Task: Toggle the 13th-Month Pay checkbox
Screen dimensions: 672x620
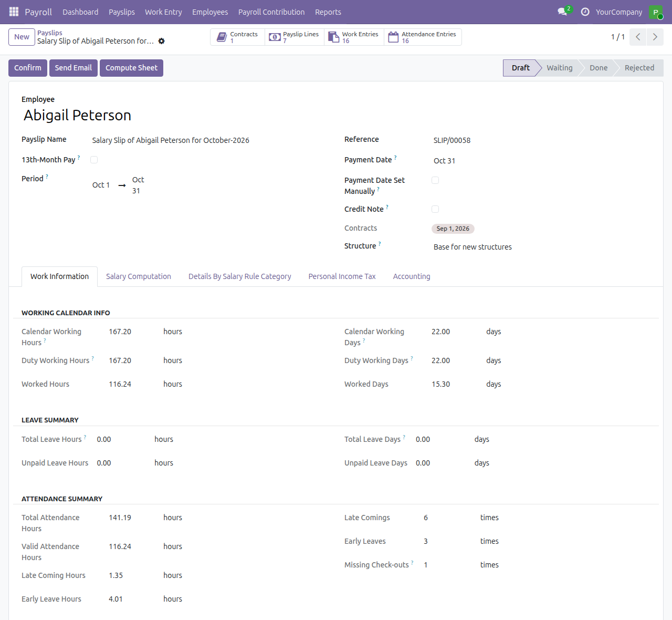Action: pyautogui.click(x=94, y=160)
